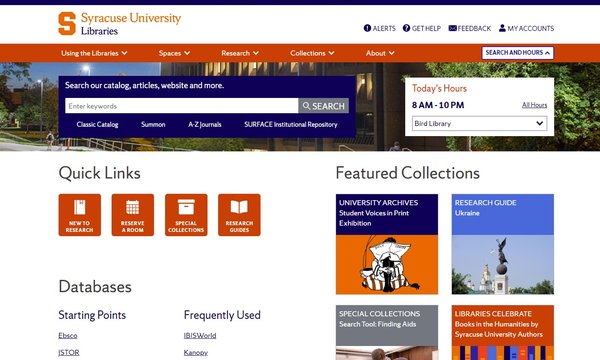Select SURFACE Institutional Repository option
This screenshot has width=600, height=360.
coord(291,124)
